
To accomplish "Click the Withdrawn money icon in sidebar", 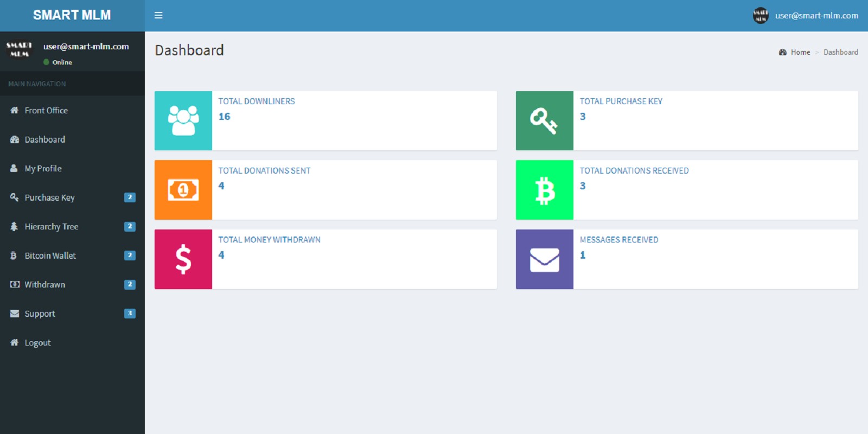I will (15, 284).
